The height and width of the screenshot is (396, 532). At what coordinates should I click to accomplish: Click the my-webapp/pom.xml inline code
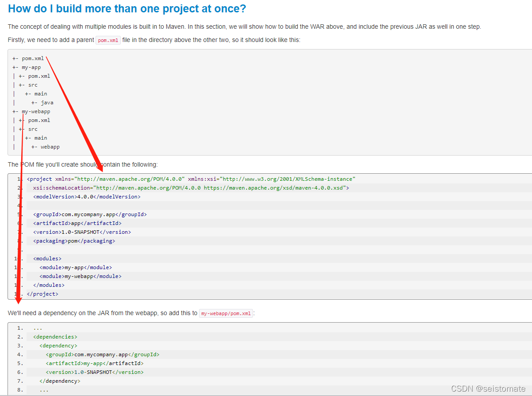point(226,313)
